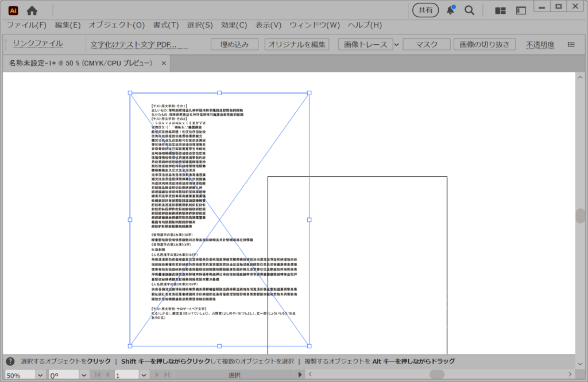Open the オブジェクト(O) menu
This screenshot has width=588, height=382.
pos(117,25)
